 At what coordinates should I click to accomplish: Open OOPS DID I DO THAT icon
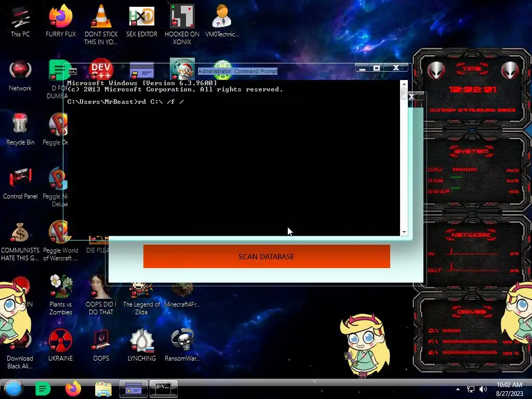coord(101,295)
